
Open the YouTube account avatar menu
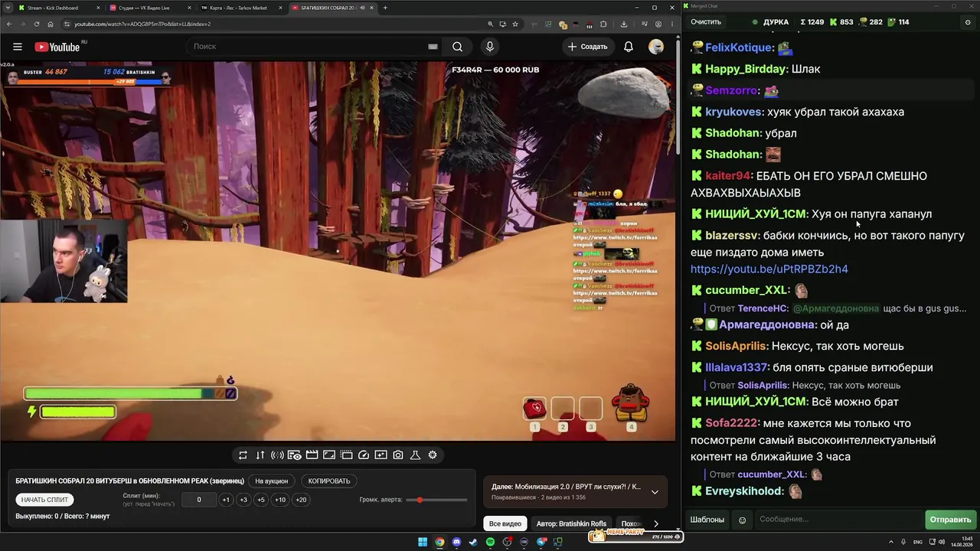(x=656, y=47)
